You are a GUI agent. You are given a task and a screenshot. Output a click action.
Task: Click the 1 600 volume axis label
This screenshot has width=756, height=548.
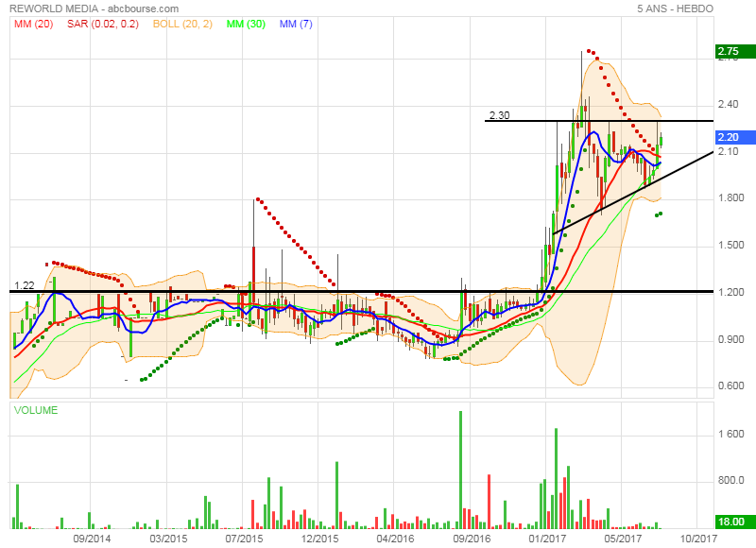tap(730, 434)
